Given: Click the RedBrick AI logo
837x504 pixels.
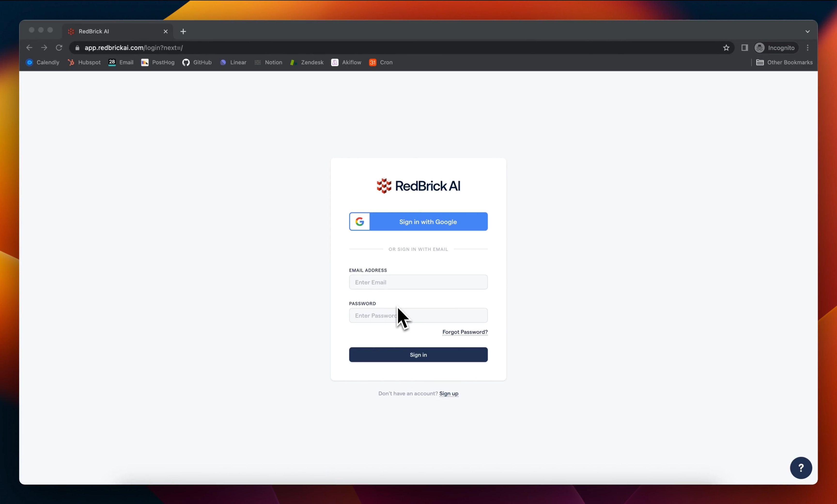Looking at the screenshot, I should [418, 185].
